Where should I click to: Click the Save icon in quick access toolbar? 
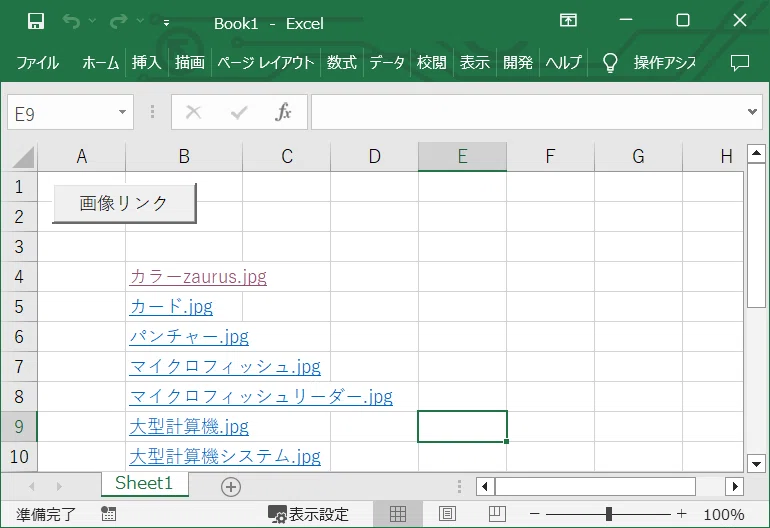click(35, 22)
